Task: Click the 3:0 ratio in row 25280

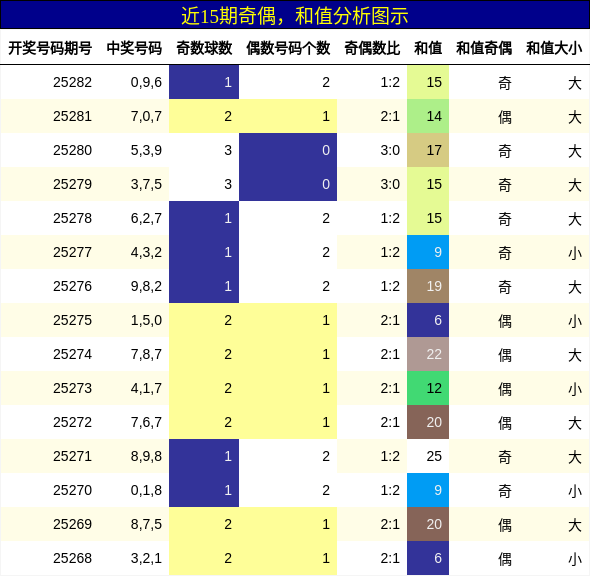Action: pyautogui.click(x=390, y=150)
